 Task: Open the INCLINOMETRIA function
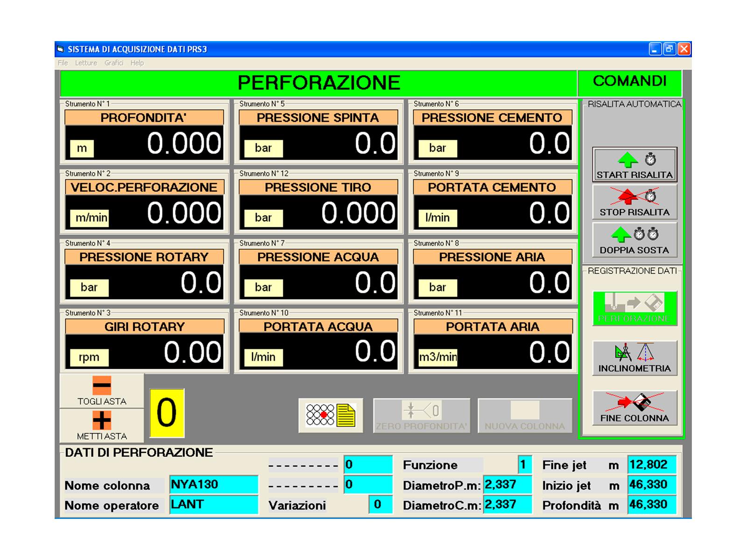pos(634,358)
